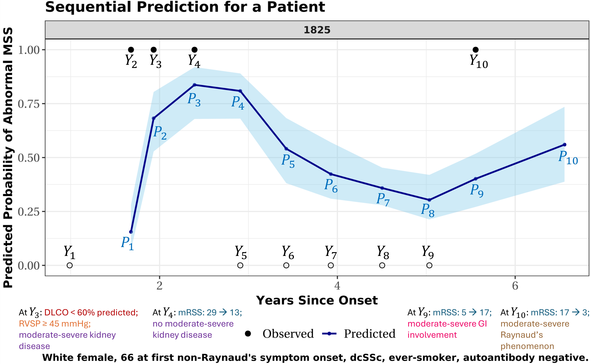Select the hollow observed point below Y1
This screenshot has width=591, height=364.
click(70, 265)
